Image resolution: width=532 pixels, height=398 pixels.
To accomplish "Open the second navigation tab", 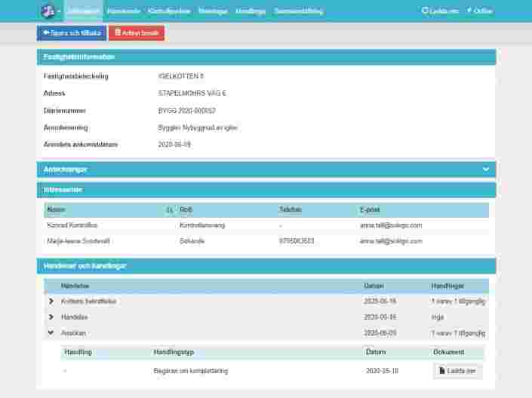I will pos(124,11).
